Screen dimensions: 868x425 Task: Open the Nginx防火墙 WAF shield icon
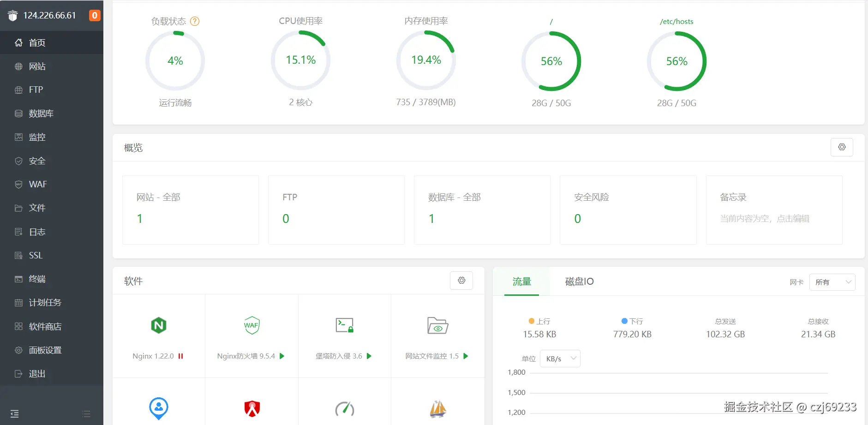[251, 325]
